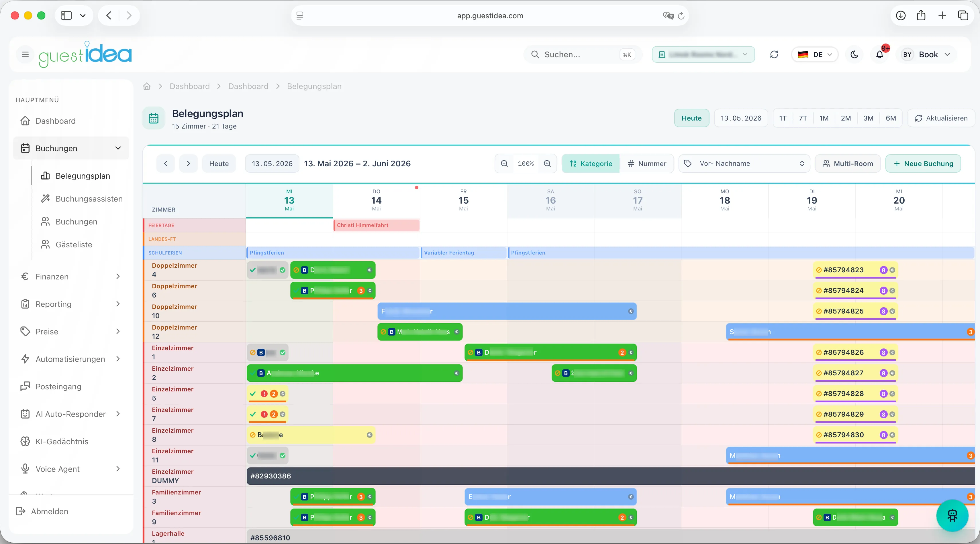Click euro icon on booking #85794823
Screen dimensions: 980x544
point(892,270)
